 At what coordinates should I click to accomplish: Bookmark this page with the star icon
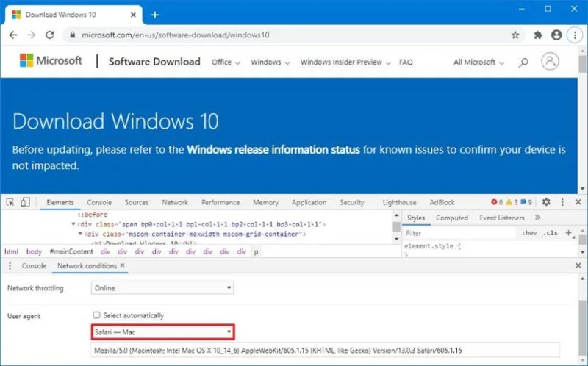pyautogui.click(x=515, y=35)
